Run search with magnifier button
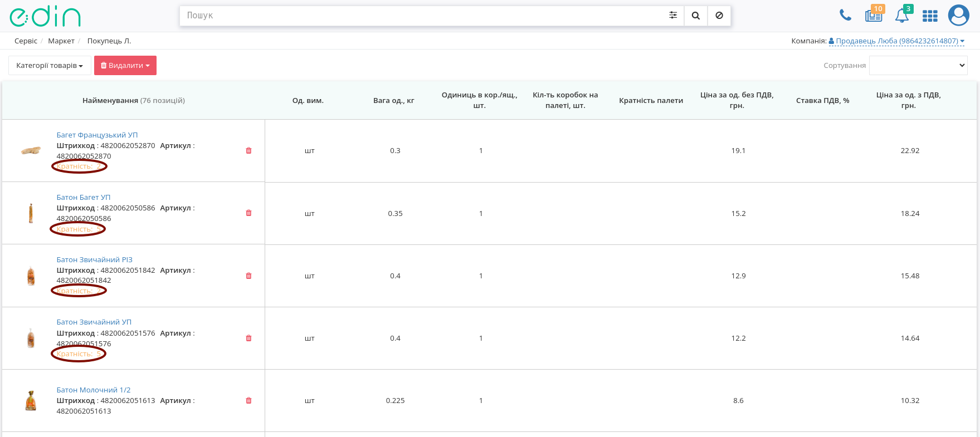This screenshot has width=980, height=437. (x=696, y=16)
